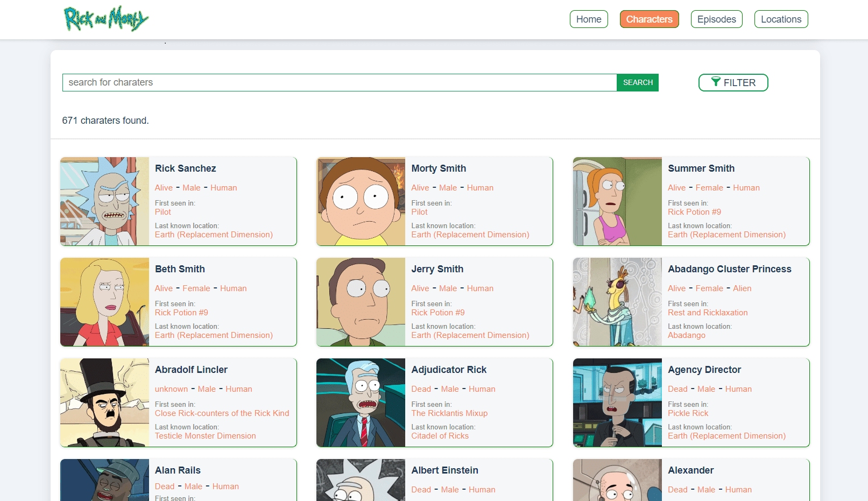Click Agency Director's Earth (Replacement Dimension) location
The width and height of the screenshot is (868, 501).
(x=726, y=436)
